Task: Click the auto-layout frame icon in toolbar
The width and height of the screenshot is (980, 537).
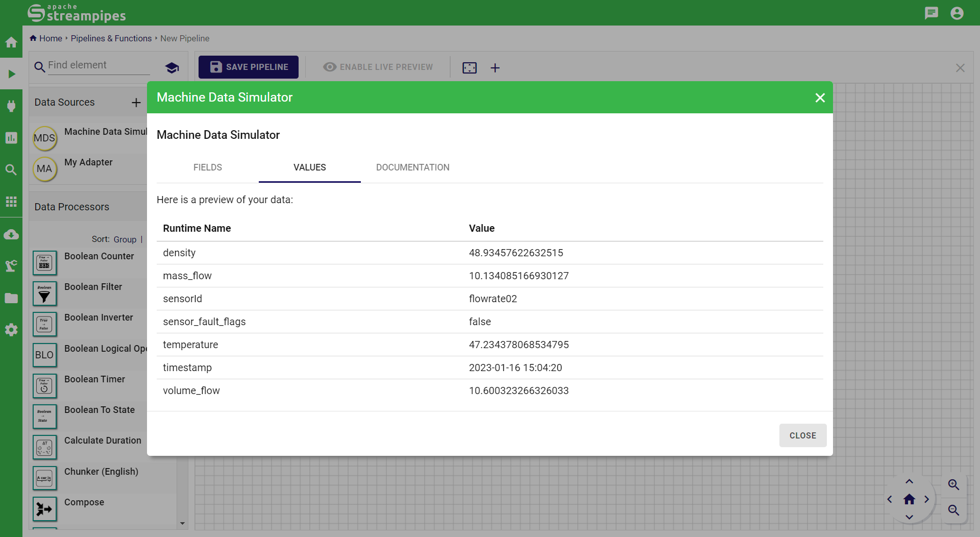Action: point(469,68)
